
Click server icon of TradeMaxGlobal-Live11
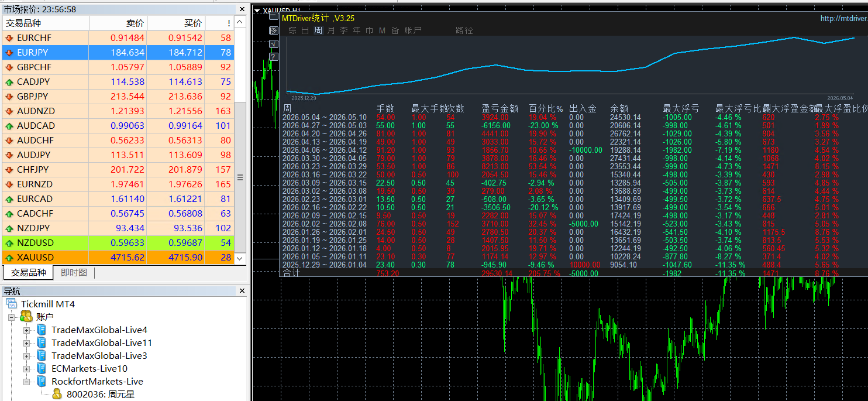pos(42,342)
